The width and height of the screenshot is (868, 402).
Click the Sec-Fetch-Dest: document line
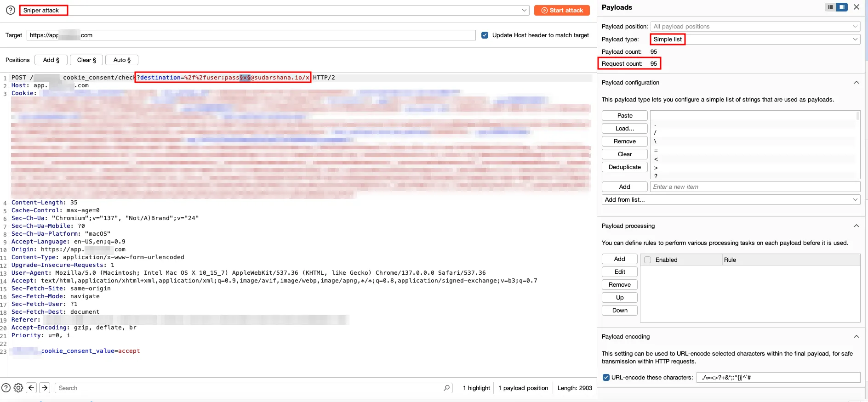56,311
